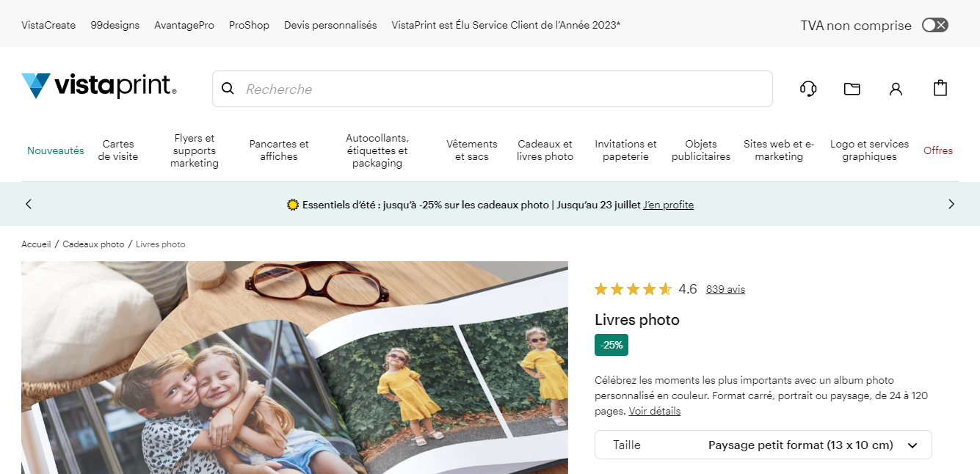Show next promo with the right chevron
The width and height of the screenshot is (980, 474).
(951, 204)
